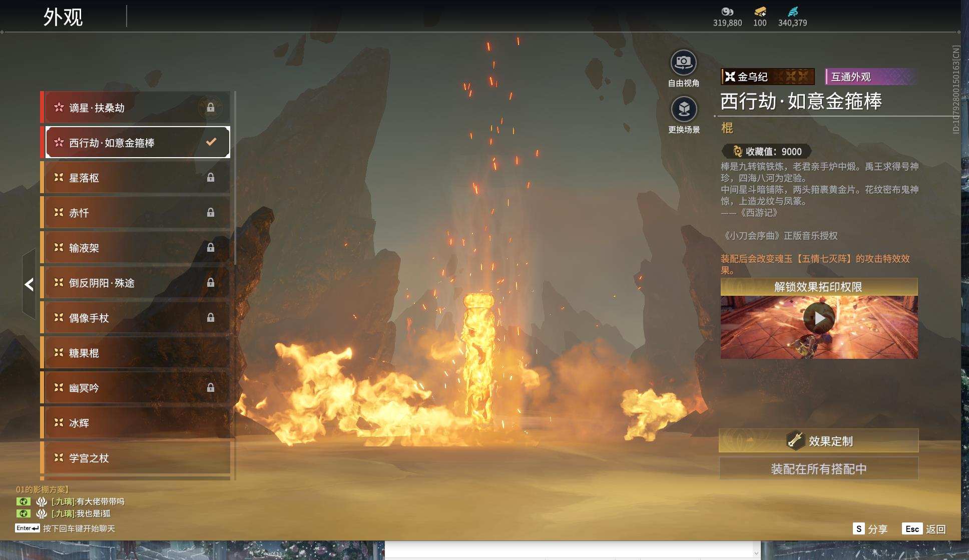Click the gold ingot icon above 100
The height and width of the screenshot is (560, 969).
(760, 12)
